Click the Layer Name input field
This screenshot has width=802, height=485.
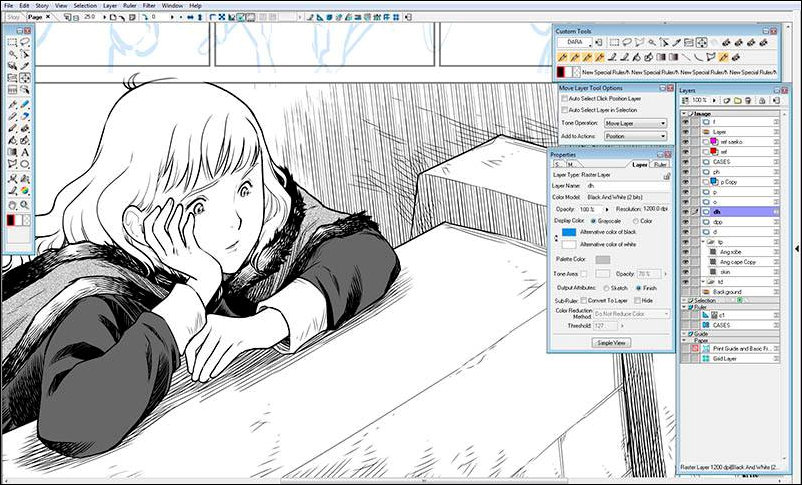pos(620,185)
